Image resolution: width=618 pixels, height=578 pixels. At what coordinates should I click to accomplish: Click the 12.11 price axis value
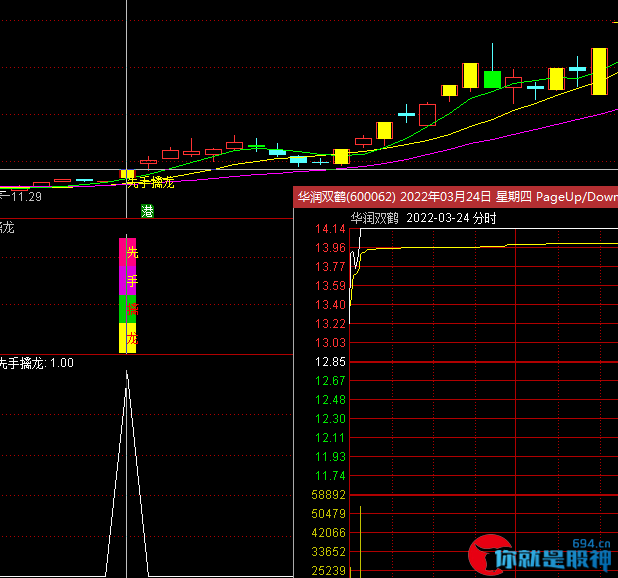tap(330, 438)
